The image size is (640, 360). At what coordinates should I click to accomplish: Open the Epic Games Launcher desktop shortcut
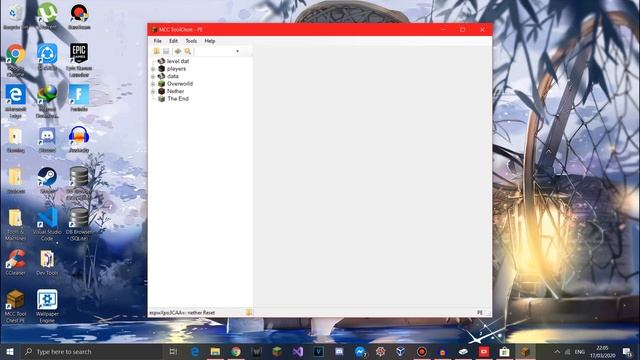pos(79,60)
